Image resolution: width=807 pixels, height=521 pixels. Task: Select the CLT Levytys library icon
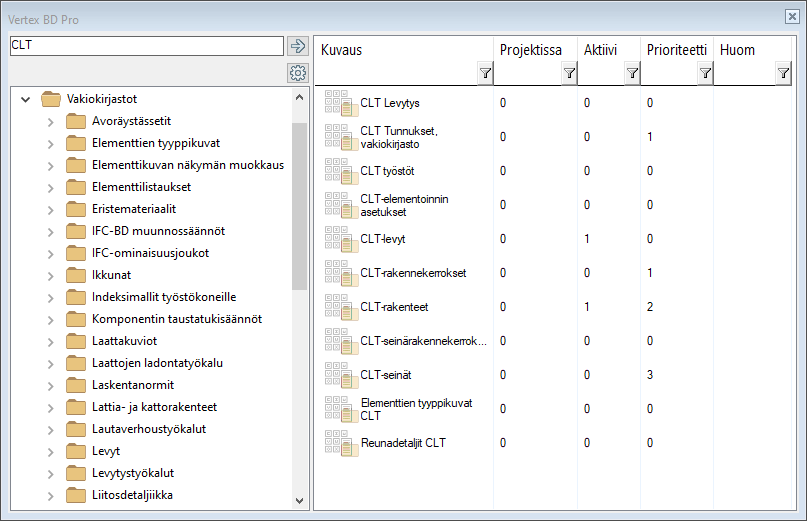pyautogui.click(x=340, y=102)
